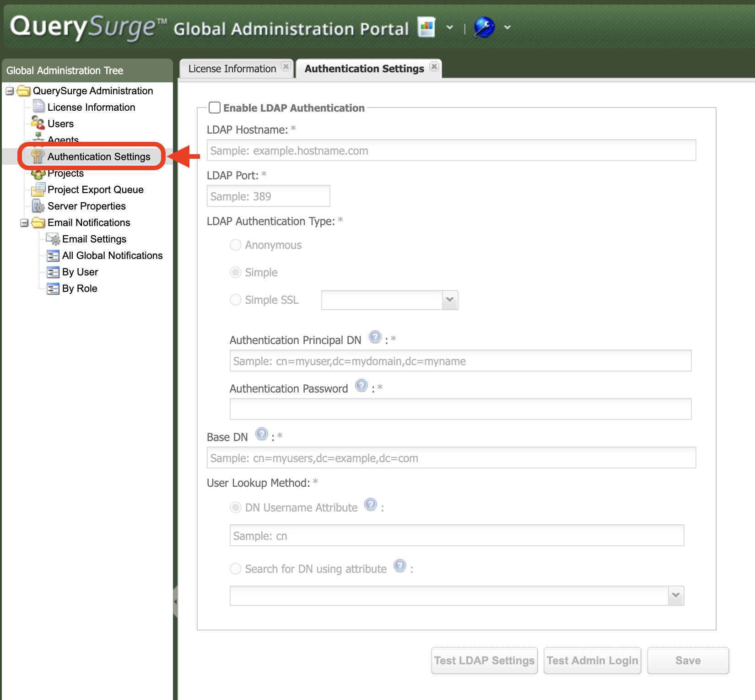This screenshot has height=700, width=755.
Task: Collapse the Email Notifications folder
Action: 24,223
